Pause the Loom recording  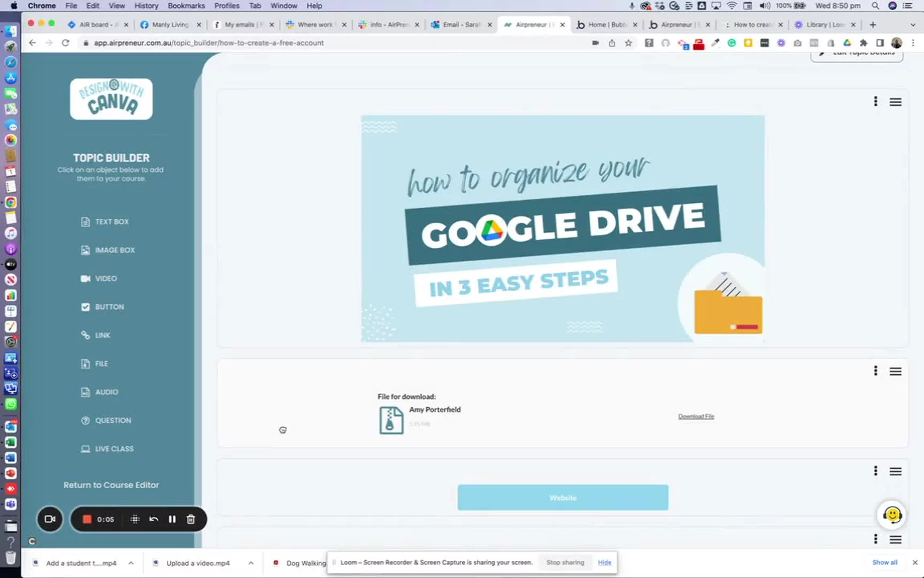click(172, 519)
